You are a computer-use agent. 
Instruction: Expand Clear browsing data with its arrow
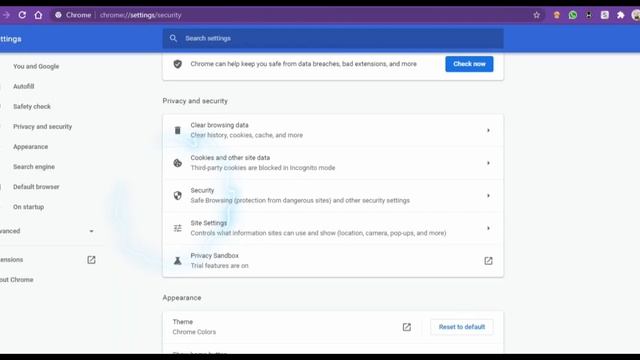click(488, 130)
